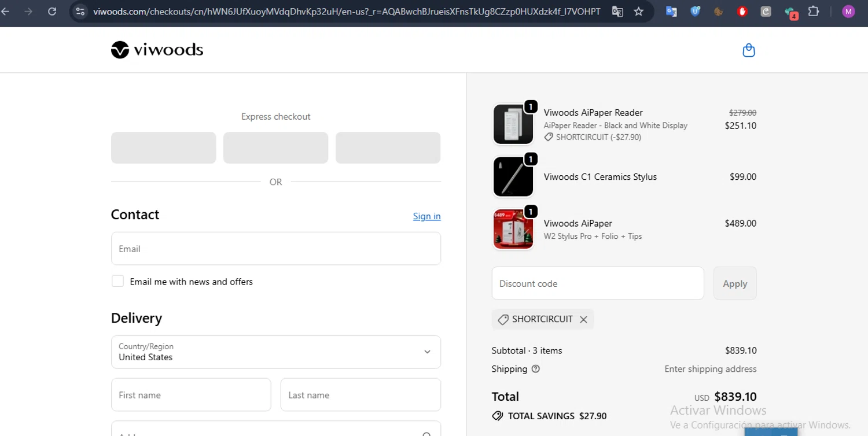
Task: Reload the checkout page
Action: coord(52,11)
